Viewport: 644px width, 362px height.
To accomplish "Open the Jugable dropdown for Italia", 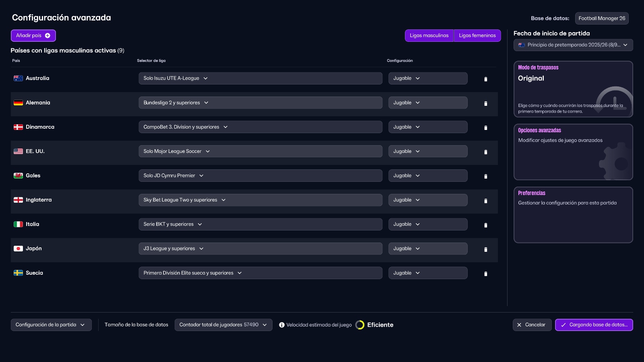I will pos(427,224).
